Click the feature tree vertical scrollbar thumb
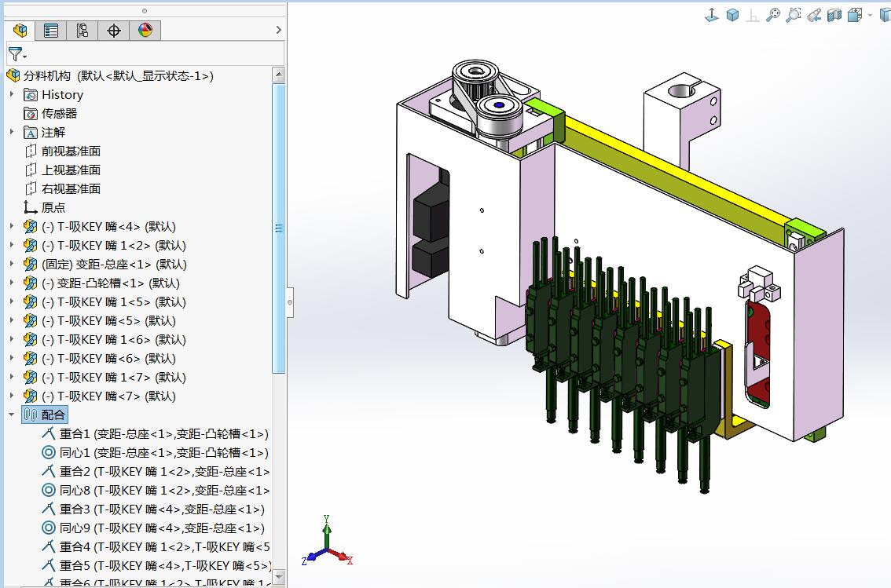The height and width of the screenshot is (588, 891). coord(278,228)
